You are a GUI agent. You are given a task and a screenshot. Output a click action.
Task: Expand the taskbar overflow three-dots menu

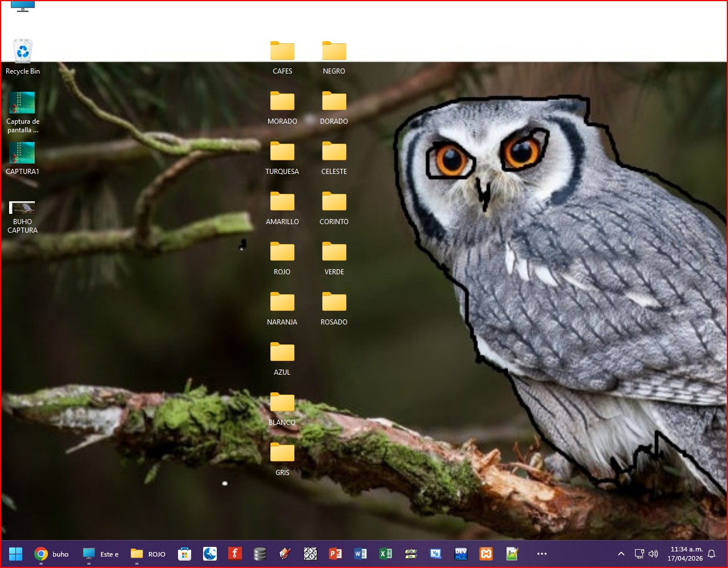click(x=542, y=554)
